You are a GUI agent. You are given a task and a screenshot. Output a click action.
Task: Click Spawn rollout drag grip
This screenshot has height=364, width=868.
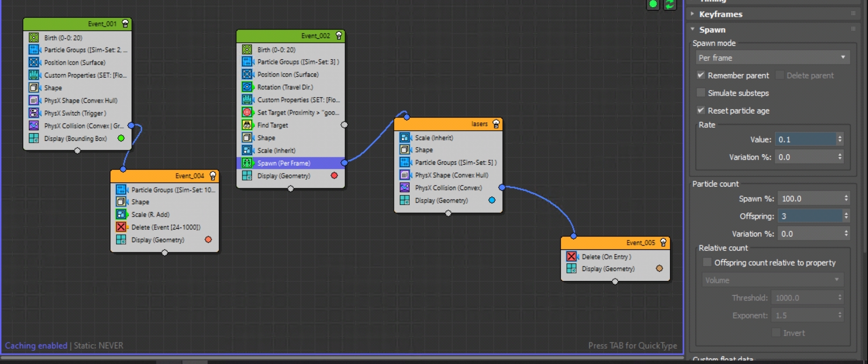[x=853, y=29]
